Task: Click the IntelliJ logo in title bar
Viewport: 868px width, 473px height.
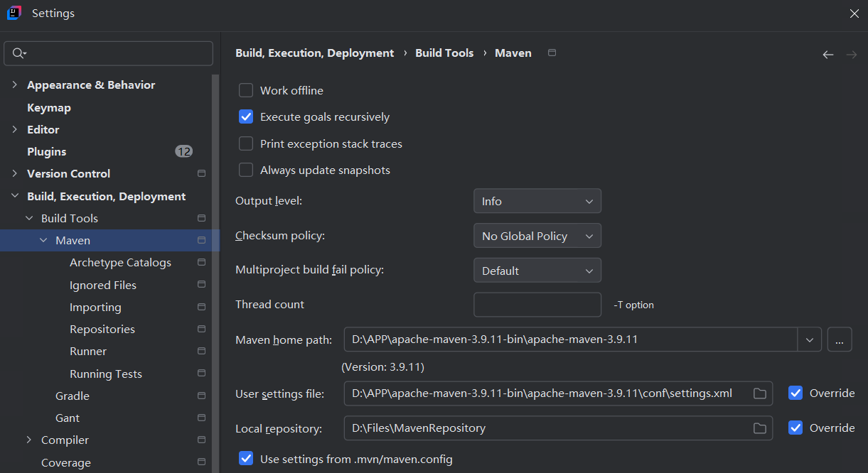Action: 14,13
